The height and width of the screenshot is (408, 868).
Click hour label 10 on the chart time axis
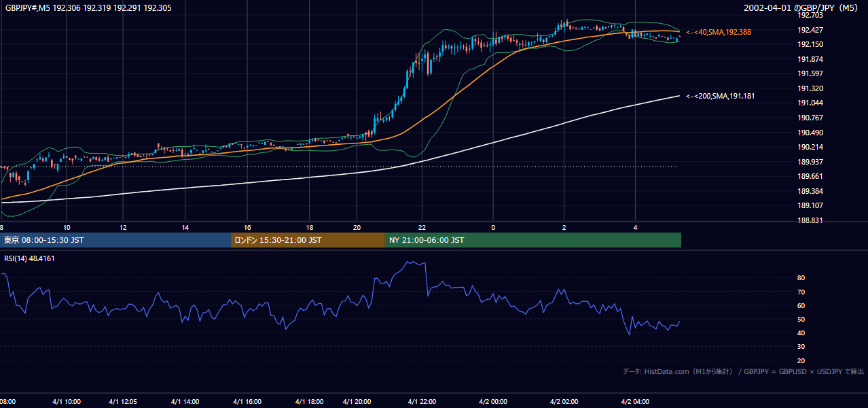pyautogui.click(x=67, y=227)
